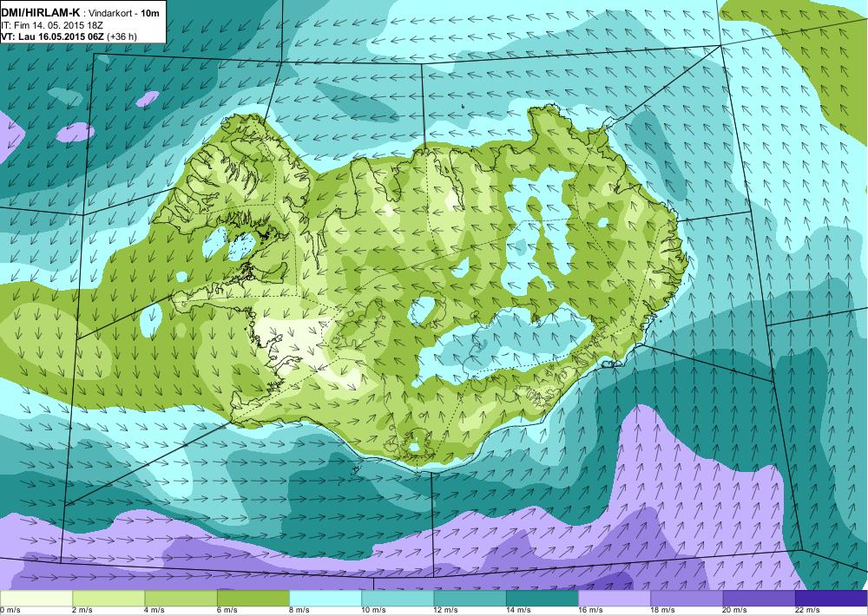The width and height of the screenshot is (868, 616).
Task: Click the "6 m/s" legend label
Action: (x=227, y=610)
